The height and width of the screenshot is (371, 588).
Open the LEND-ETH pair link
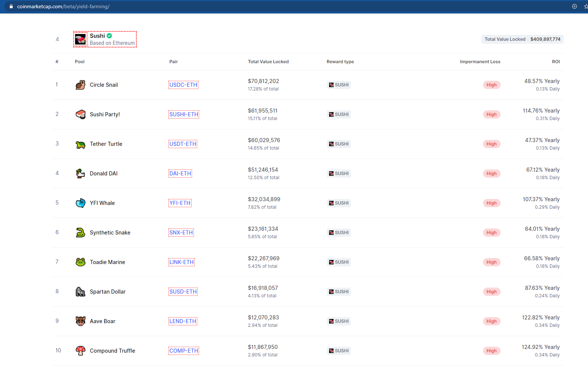pyautogui.click(x=183, y=321)
